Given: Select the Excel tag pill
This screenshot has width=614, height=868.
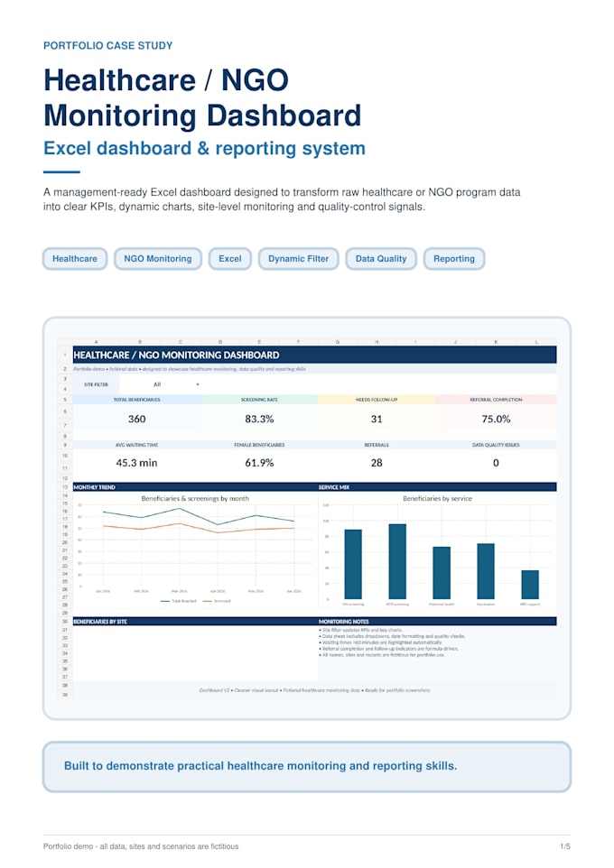Looking at the screenshot, I should [x=230, y=259].
